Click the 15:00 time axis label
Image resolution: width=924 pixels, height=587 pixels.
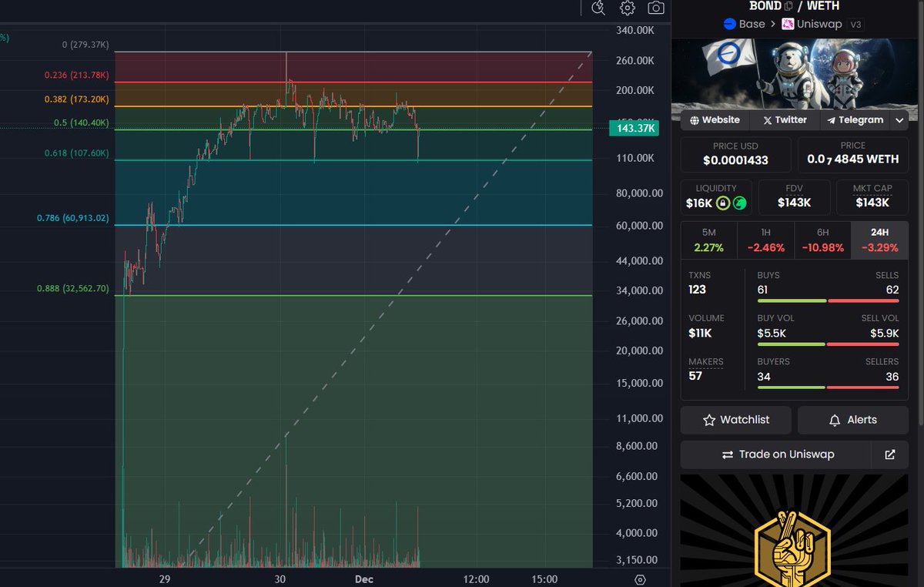(544, 579)
